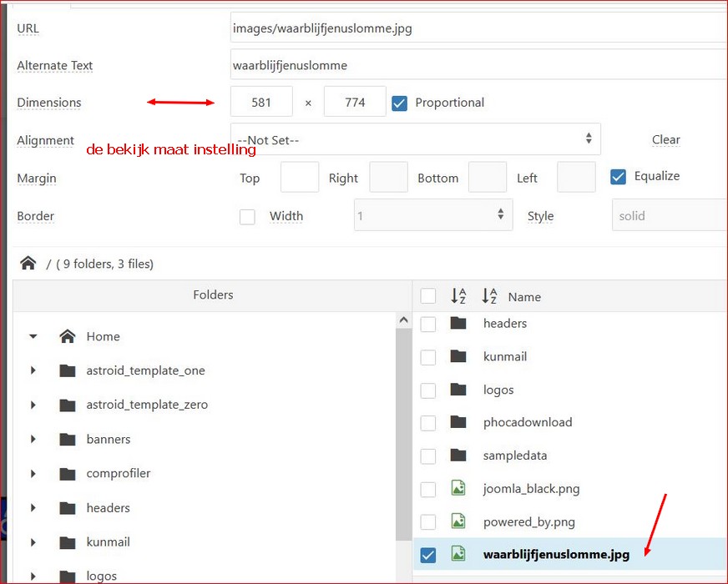Toggle the Equalize margin checkbox
Screen dimensions: 728x584
pos(618,177)
